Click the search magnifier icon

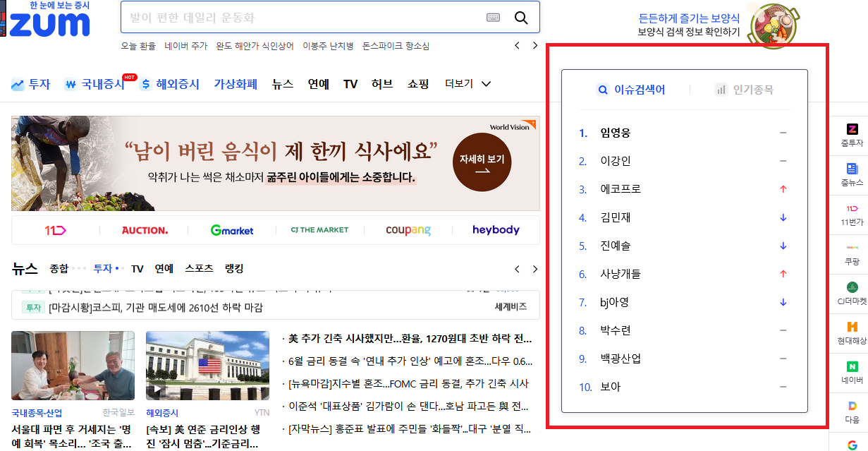pyautogui.click(x=521, y=18)
